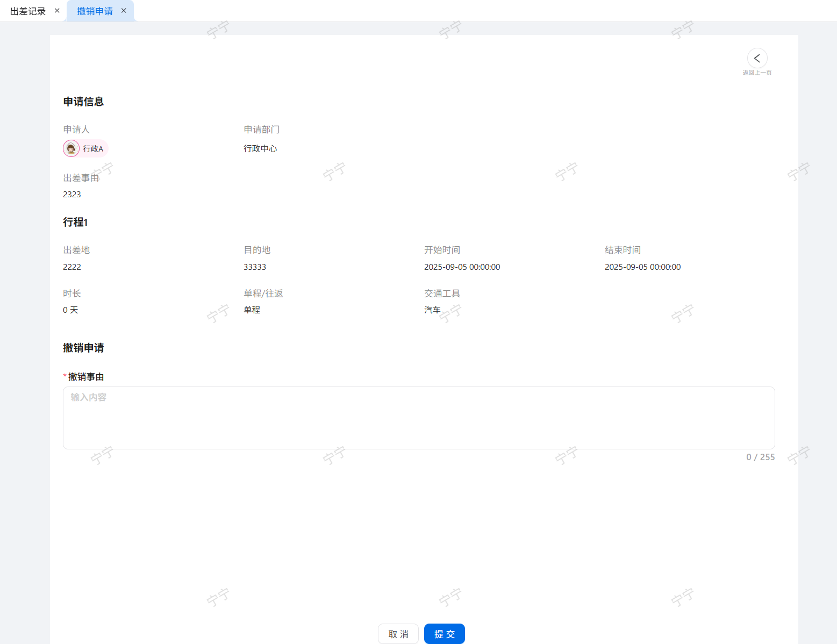Image resolution: width=837 pixels, height=644 pixels.
Task: Close the 出差记录 tab
Action: click(x=57, y=11)
